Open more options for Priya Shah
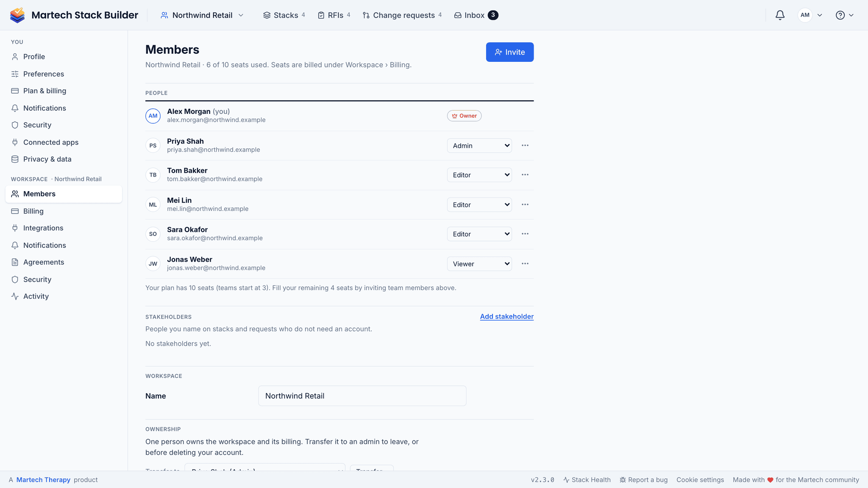Screen dimensions: 868x488 525,145
